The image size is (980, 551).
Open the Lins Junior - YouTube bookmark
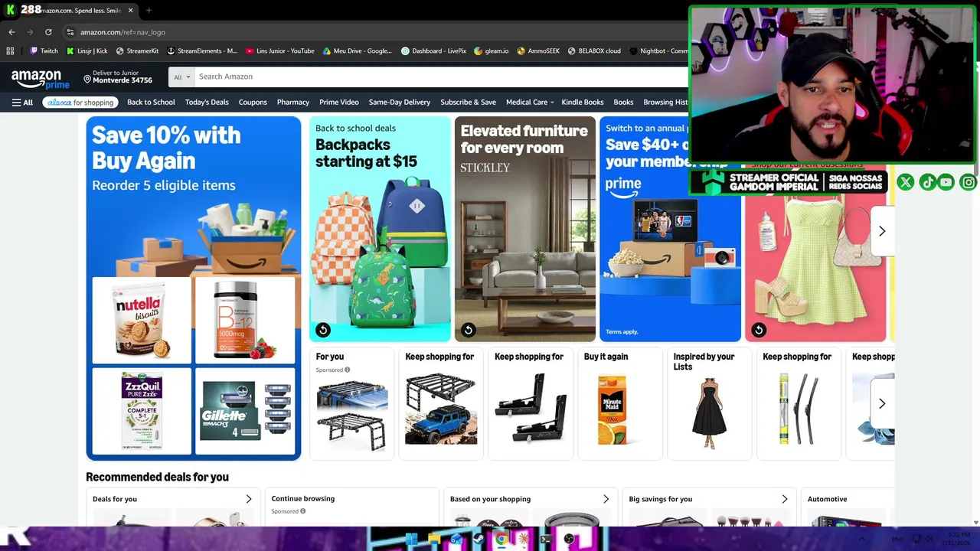pos(279,51)
